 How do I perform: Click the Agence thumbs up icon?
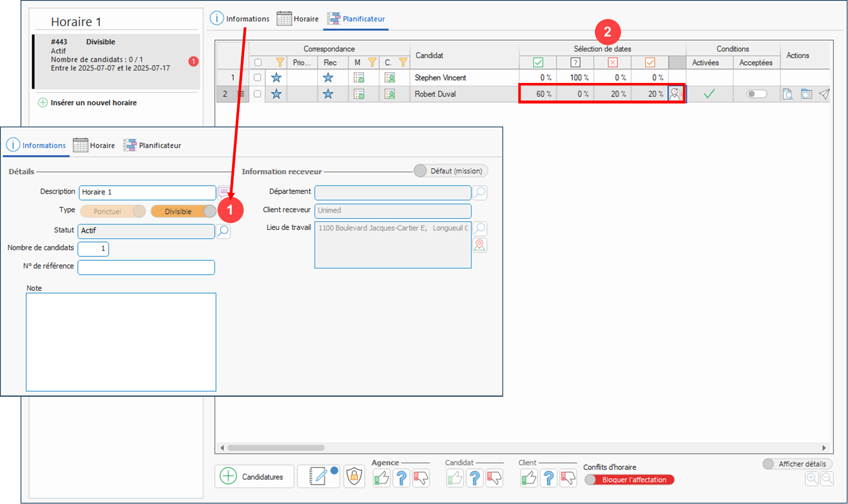382,478
